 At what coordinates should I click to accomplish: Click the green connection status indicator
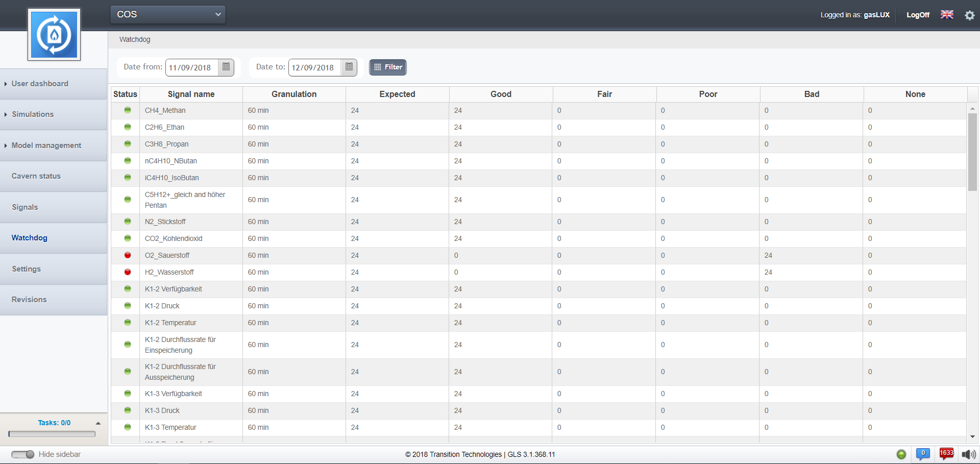coord(901,454)
